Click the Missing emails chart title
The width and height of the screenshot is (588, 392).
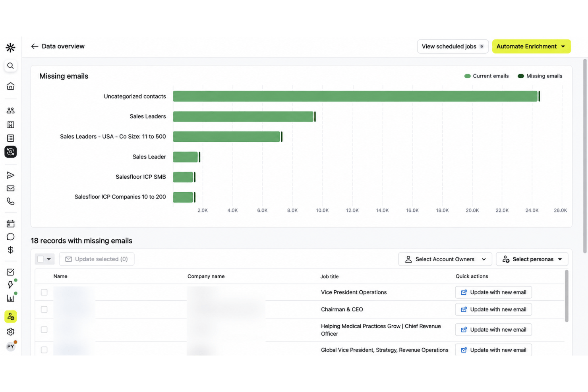point(64,76)
